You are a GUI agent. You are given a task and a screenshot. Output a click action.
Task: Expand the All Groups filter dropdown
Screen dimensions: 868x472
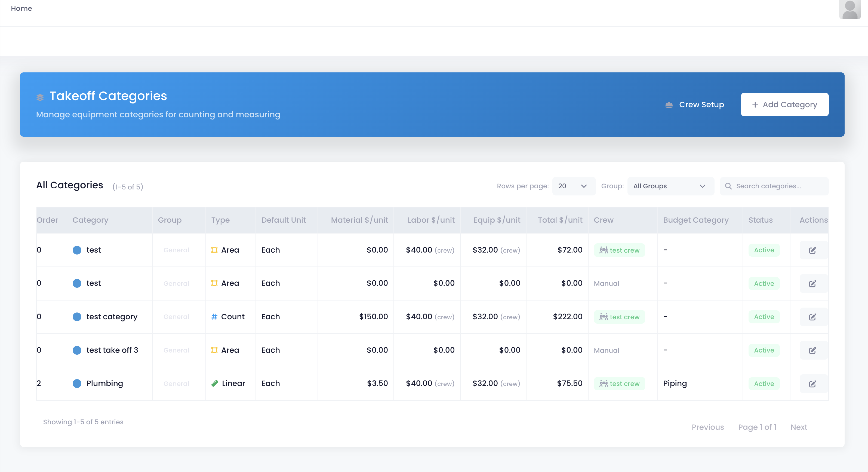(x=670, y=186)
